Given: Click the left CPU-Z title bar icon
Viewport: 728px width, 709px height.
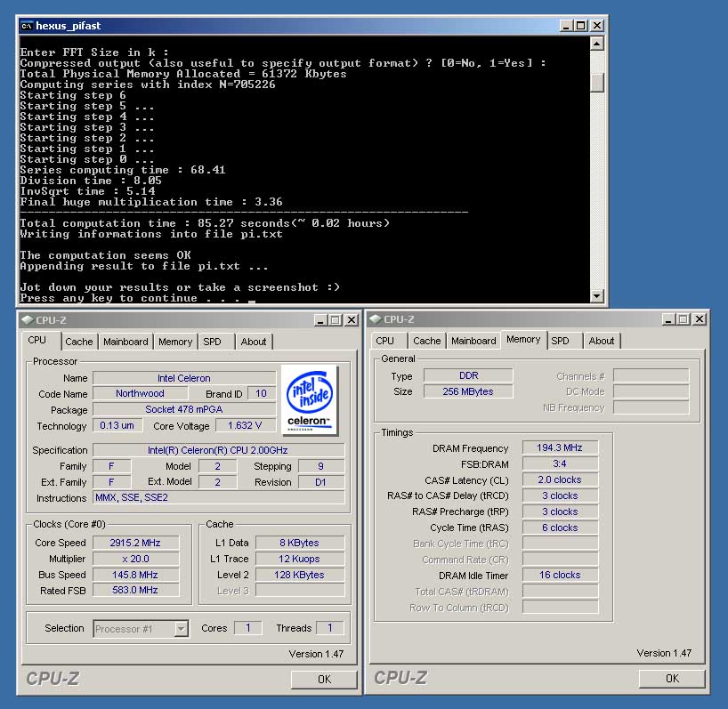Looking at the screenshot, I should tap(27, 319).
